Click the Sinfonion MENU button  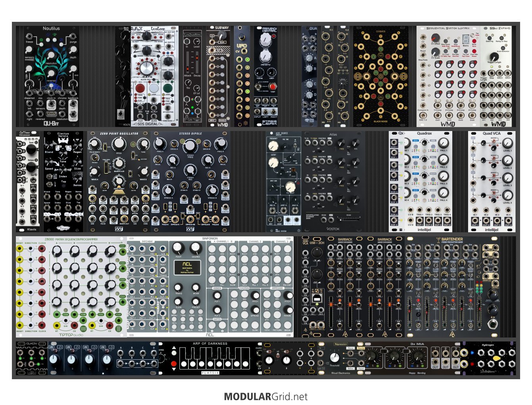[174, 311]
